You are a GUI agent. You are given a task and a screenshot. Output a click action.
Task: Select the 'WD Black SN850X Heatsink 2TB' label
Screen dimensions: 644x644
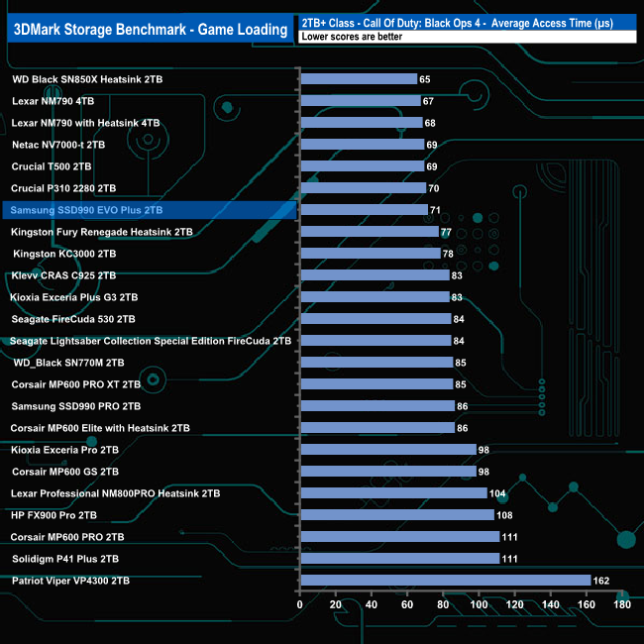pos(87,79)
